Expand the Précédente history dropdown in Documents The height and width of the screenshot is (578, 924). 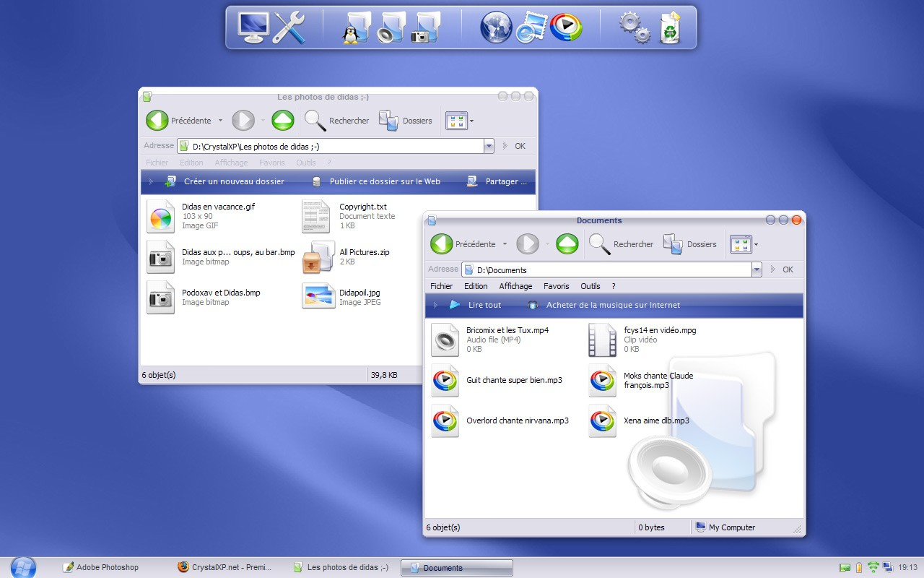pyautogui.click(x=505, y=244)
